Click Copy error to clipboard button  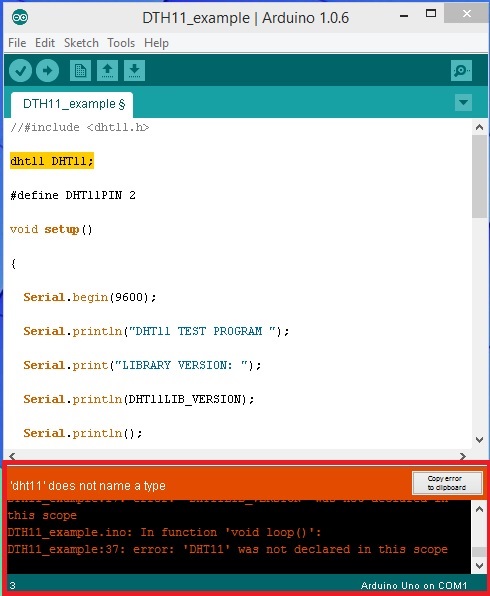pos(447,483)
